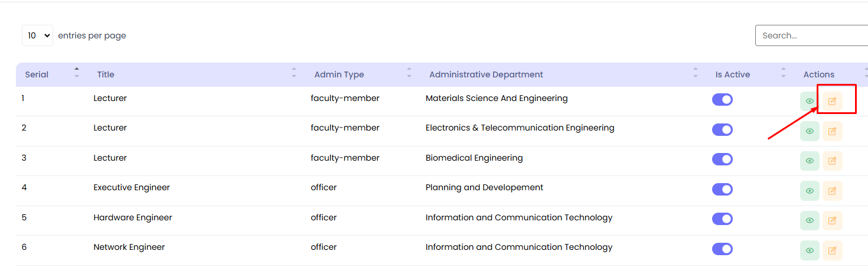This screenshot has width=868, height=267.
Task: Edit the Hardware Engineer entry
Action: click(x=832, y=220)
